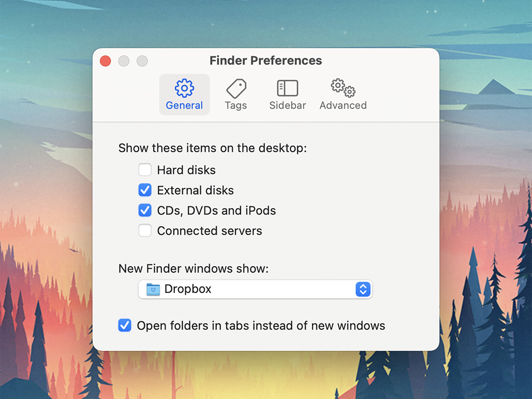Click the gear icon above the General label
The width and height of the screenshot is (532, 399).
(184, 88)
